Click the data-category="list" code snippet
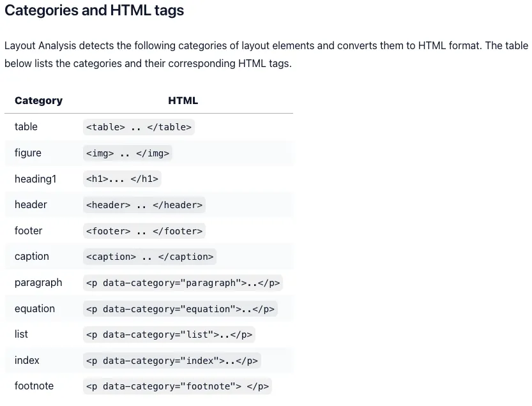The image size is (532, 406). click(x=169, y=335)
